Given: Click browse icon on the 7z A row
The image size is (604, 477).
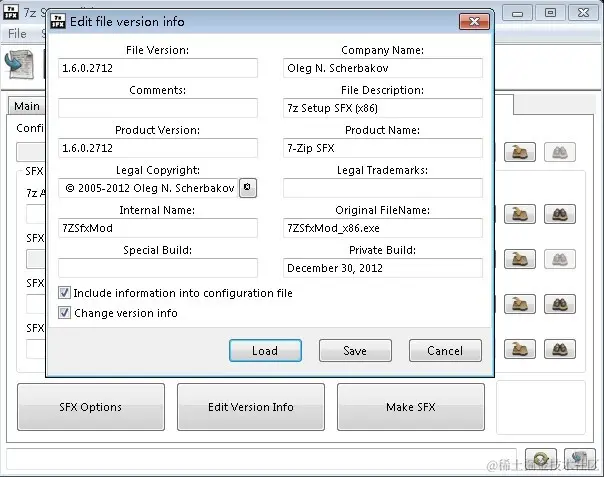Looking at the screenshot, I should 520,214.
